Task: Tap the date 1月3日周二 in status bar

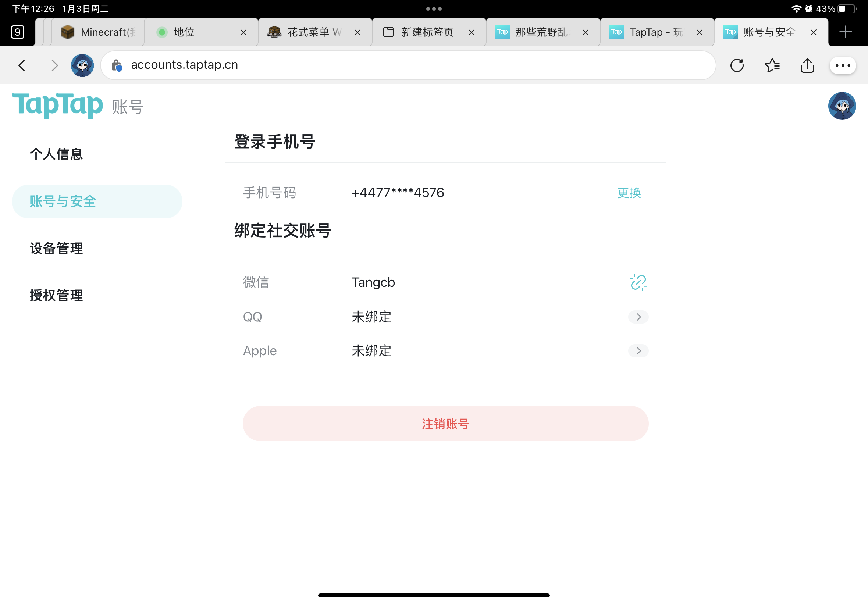Action: [85, 9]
